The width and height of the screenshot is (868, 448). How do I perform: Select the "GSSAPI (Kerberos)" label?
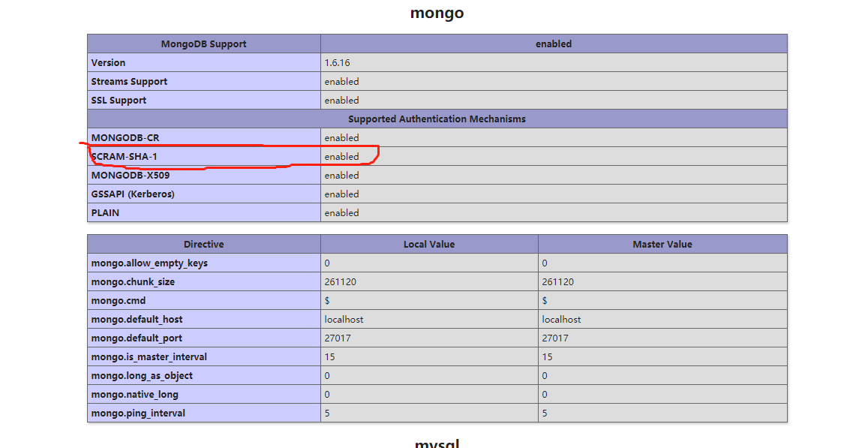coord(133,194)
